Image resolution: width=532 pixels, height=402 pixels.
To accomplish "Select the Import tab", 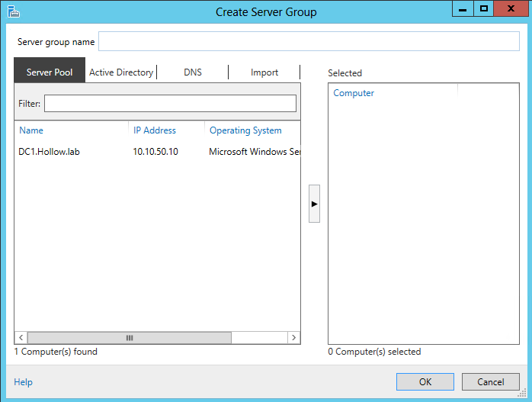I will tap(264, 72).
